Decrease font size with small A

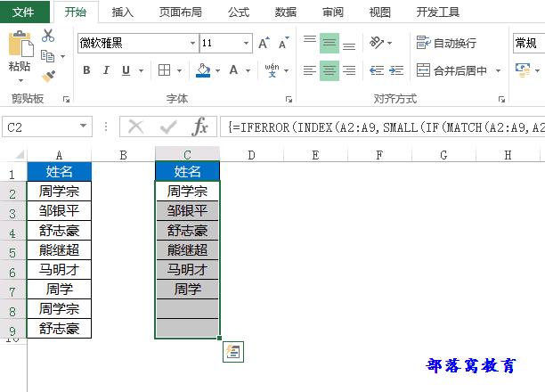pyautogui.click(x=284, y=43)
